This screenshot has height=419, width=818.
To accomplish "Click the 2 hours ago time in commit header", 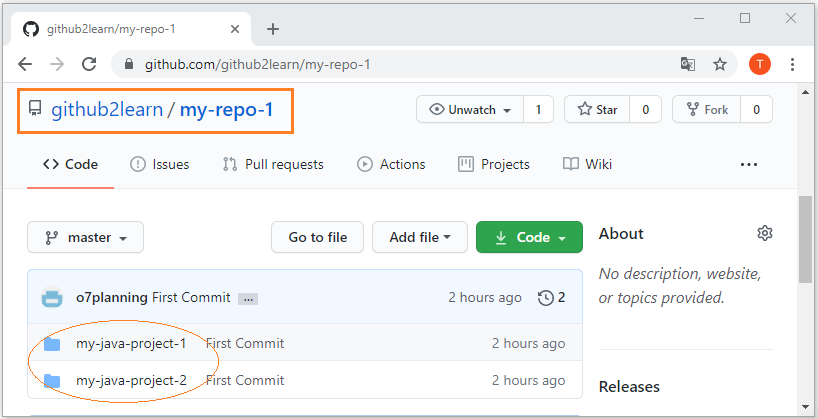I will 485,298.
